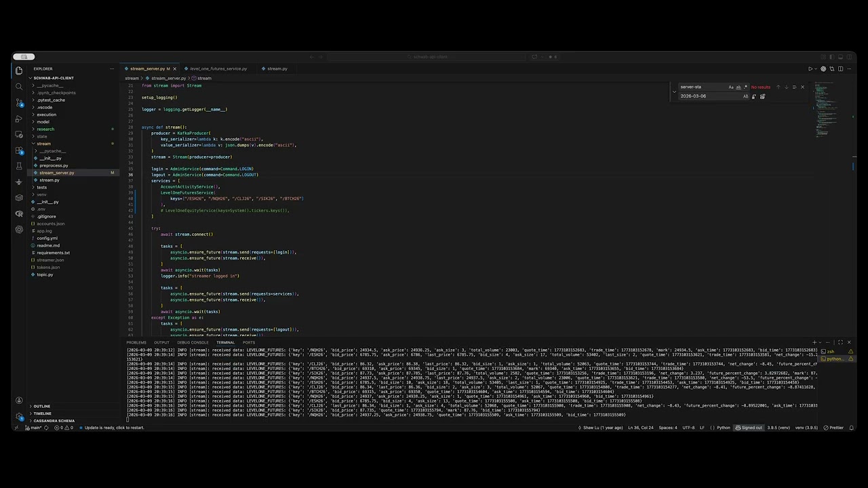Open the Run and Debug view
Viewport: 868px width, 488px height.
pos(19,119)
